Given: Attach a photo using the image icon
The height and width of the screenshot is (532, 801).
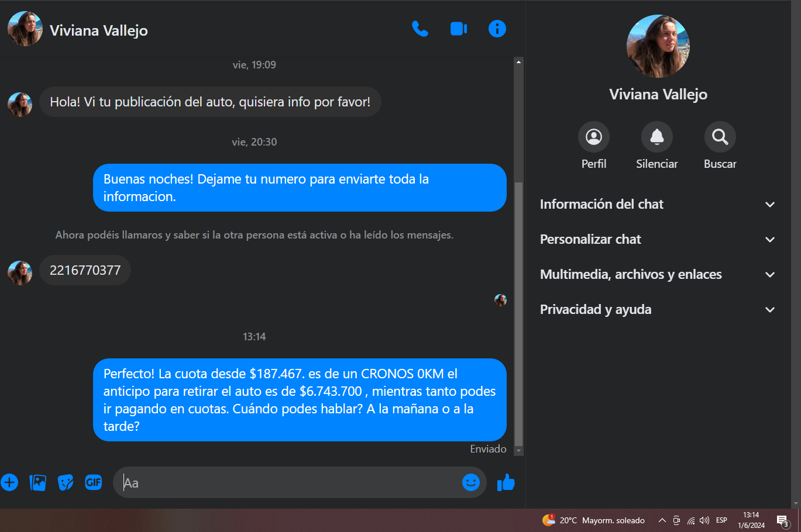Looking at the screenshot, I should point(37,482).
